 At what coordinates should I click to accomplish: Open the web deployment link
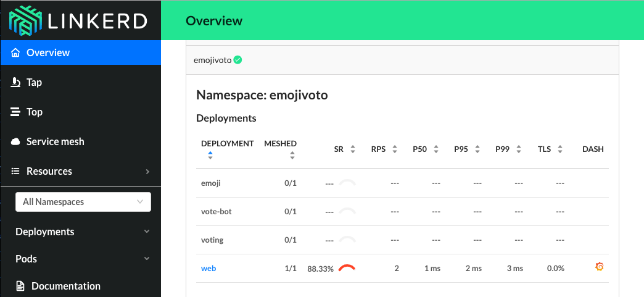coord(208,269)
